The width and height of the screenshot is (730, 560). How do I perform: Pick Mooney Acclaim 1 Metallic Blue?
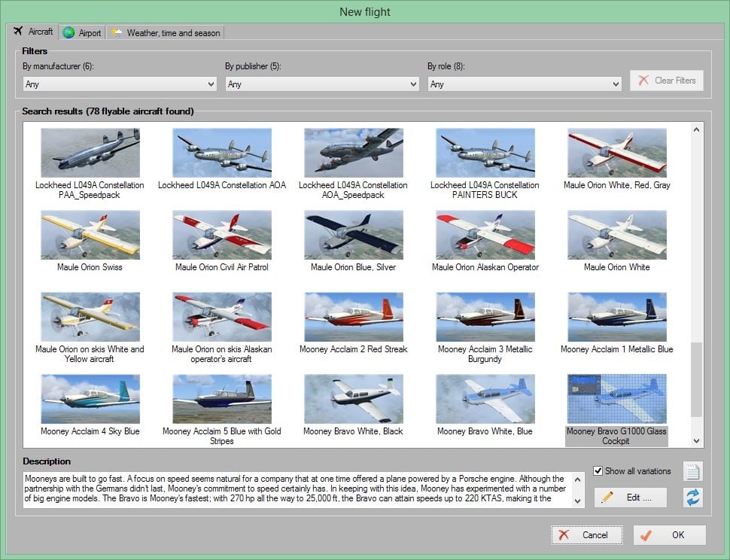617,317
